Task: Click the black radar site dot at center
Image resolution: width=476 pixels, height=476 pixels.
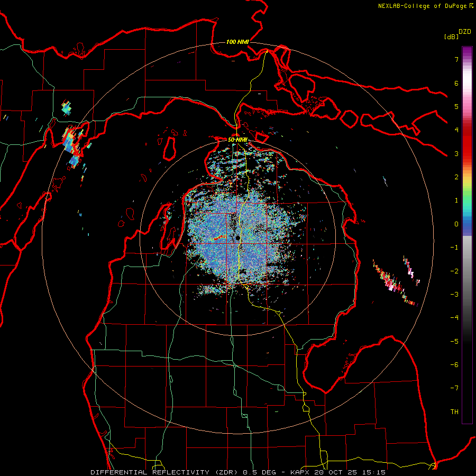Action: (x=237, y=238)
